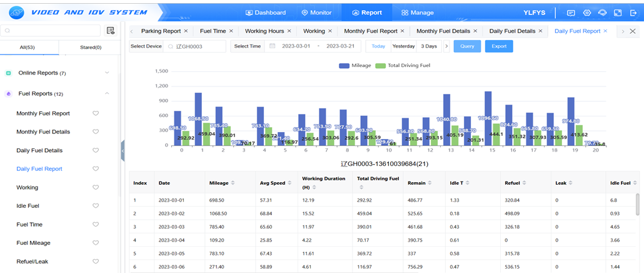Close the Working tab
The height and width of the screenshot is (273, 644).
[330, 31]
